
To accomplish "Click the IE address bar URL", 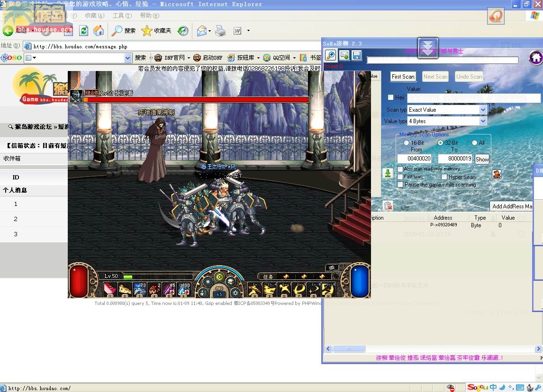I will point(81,46).
